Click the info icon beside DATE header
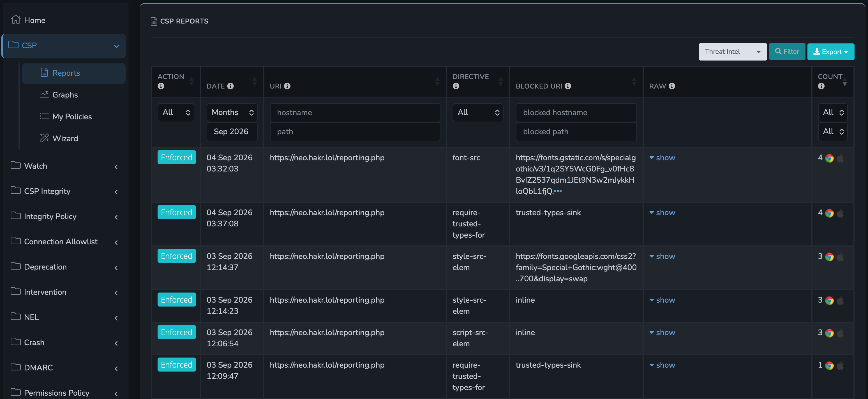868x399 pixels. (230, 86)
